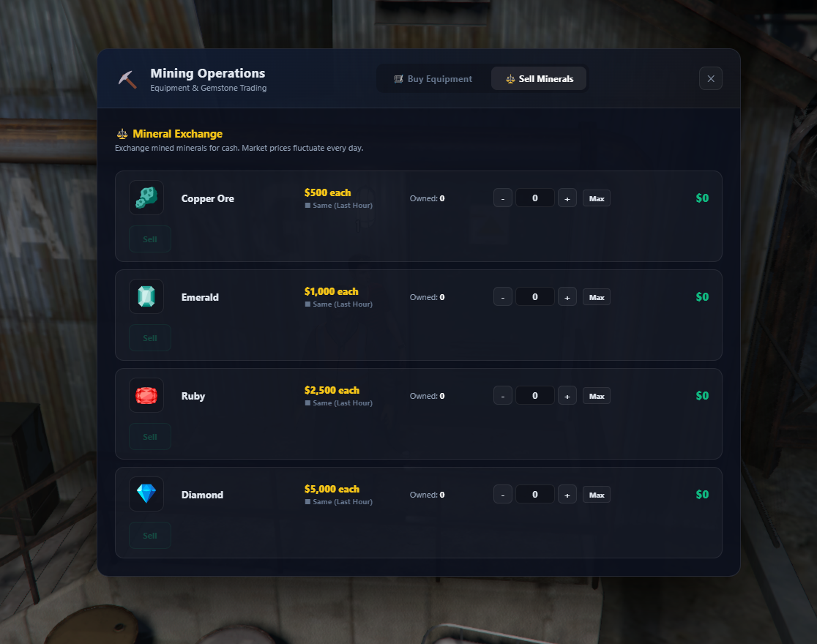The image size is (817, 644).
Task: Decrease Ruby quantity with minus
Action: pyautogui.click(x=503, y=396)
